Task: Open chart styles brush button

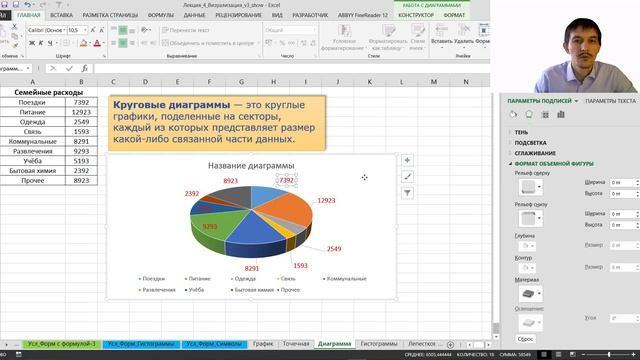Action: 407,177
